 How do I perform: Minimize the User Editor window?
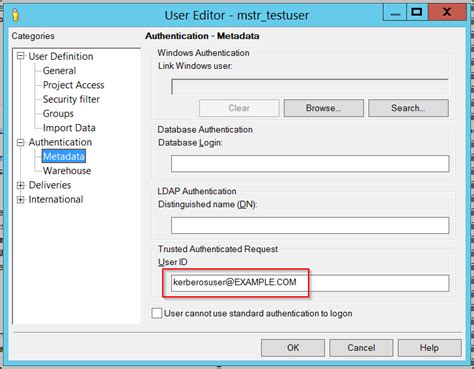395,13
